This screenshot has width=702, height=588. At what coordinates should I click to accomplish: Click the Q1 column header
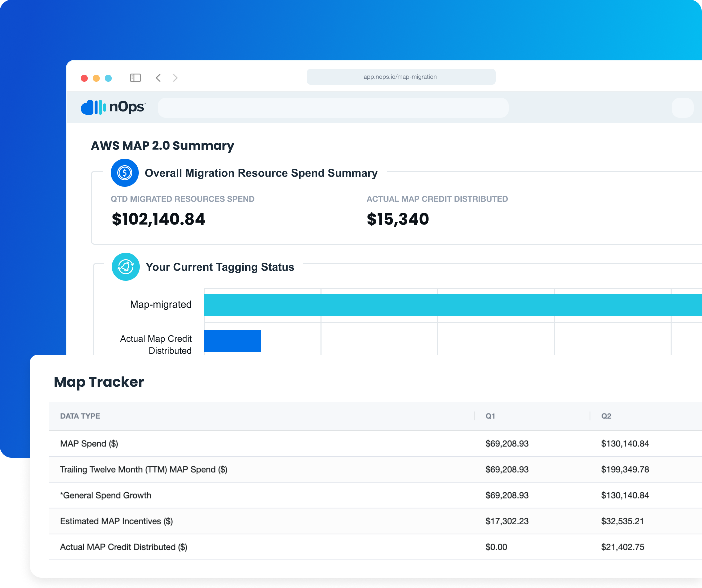[490, 416]
